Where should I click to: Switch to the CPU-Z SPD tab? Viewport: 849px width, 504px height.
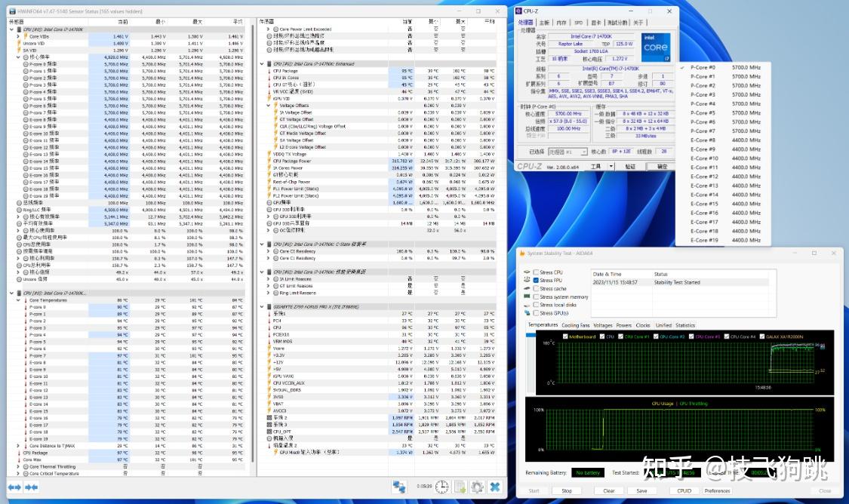(578, 23)
